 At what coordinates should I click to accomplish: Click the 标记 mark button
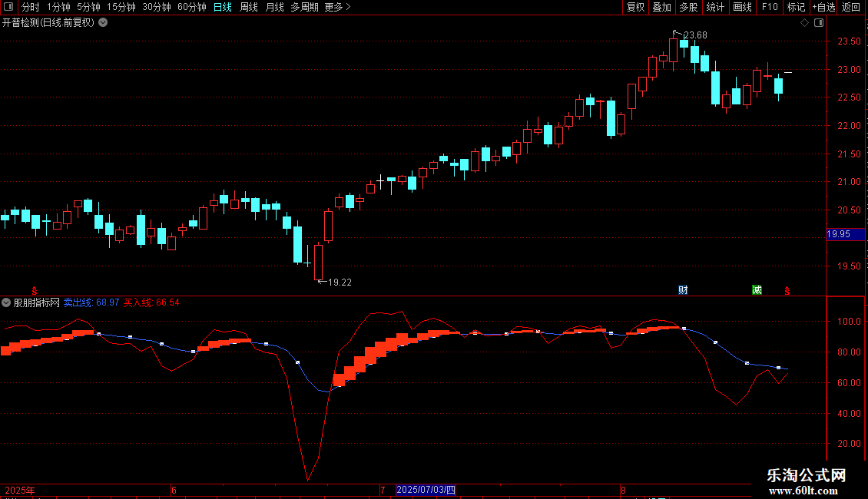click(x=796, y=7)
